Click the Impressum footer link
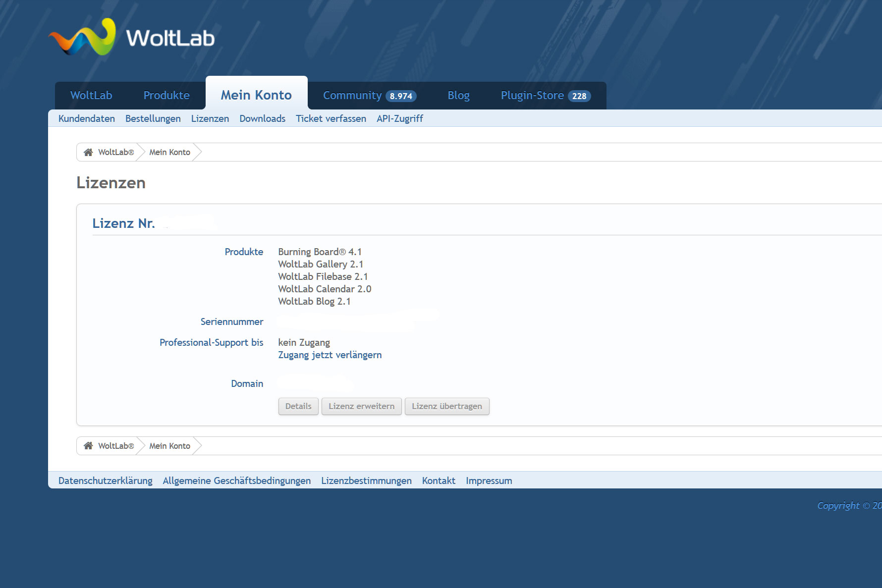 coord(489,481)
